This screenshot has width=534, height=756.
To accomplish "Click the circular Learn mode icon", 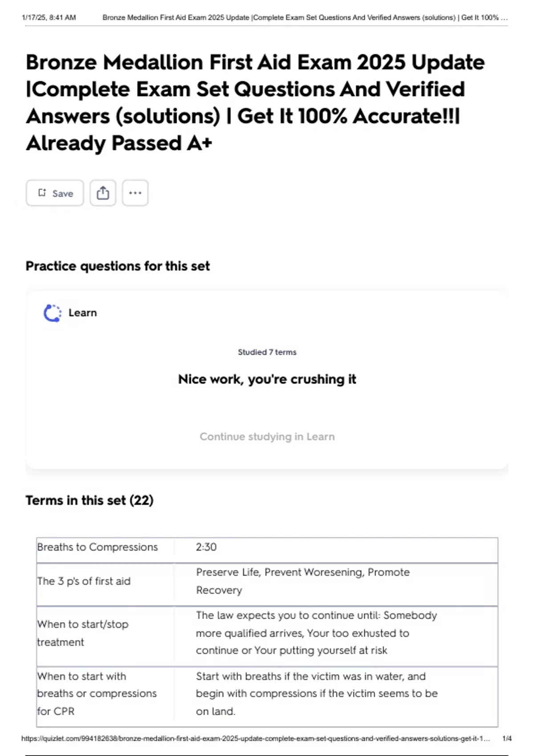I will (x=53, y=313).
